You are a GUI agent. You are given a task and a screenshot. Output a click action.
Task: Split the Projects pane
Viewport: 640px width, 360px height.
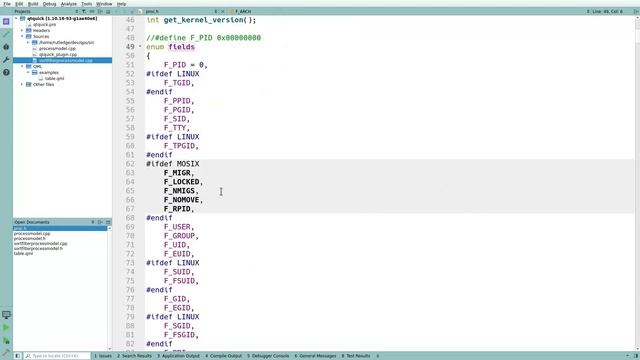coord(100,11)
